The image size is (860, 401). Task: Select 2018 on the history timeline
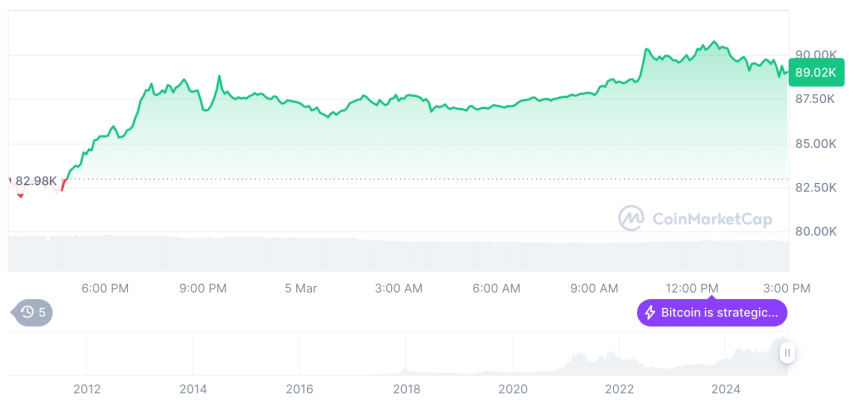click(406, 389)
